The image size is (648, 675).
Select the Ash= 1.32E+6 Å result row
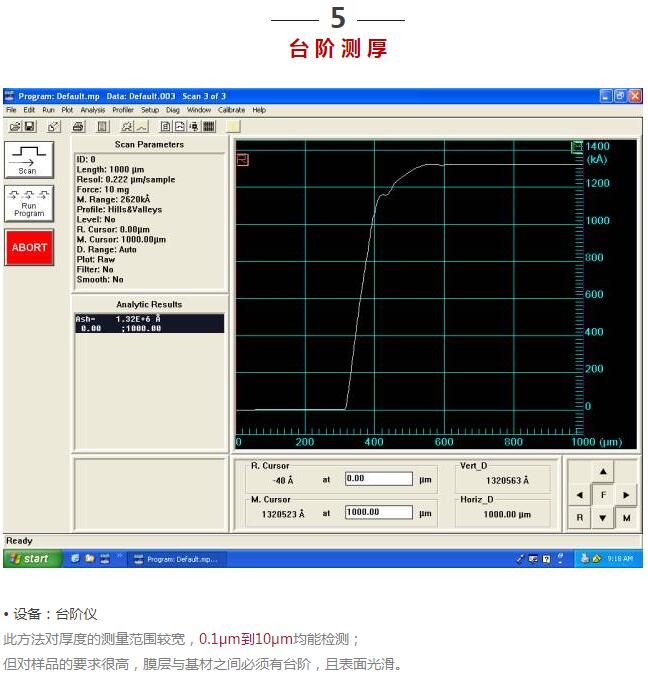(149, 323)
